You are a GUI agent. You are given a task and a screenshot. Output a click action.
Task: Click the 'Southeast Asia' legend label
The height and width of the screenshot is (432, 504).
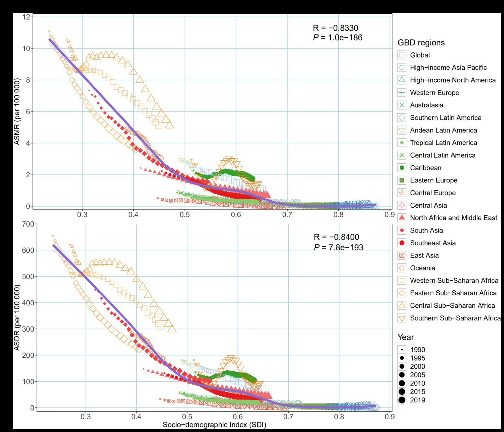coord(433,243)
